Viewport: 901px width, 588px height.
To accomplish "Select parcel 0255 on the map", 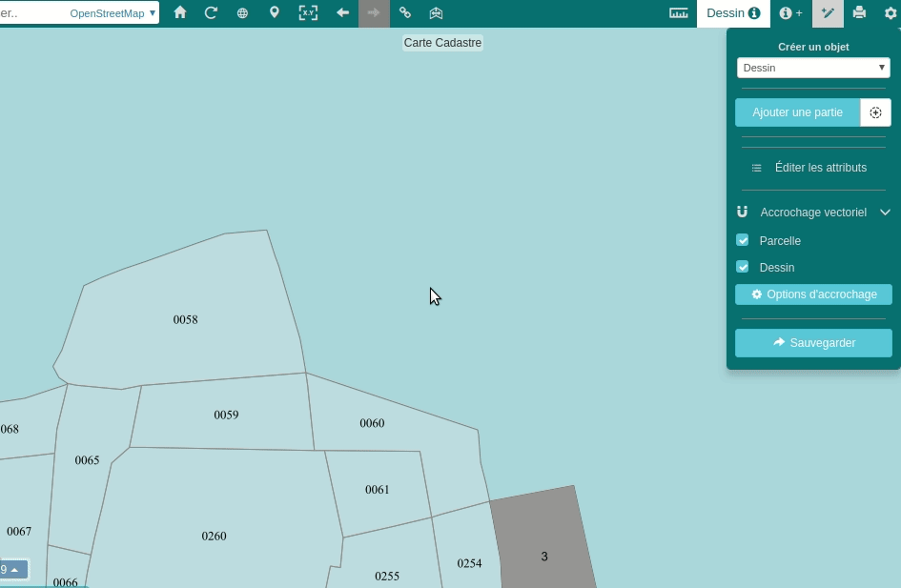I will pos(387,576).
